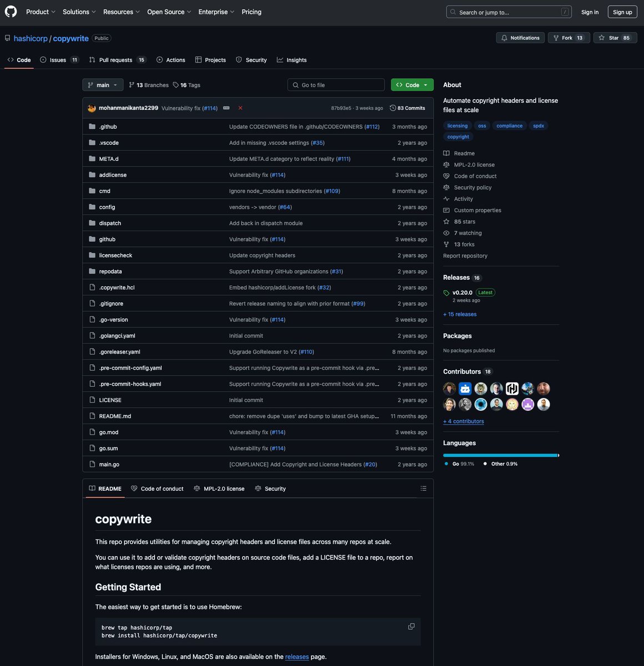View 16 Tags
The height and width of the screenshot is (666, 644).
(x=187, y=85)
